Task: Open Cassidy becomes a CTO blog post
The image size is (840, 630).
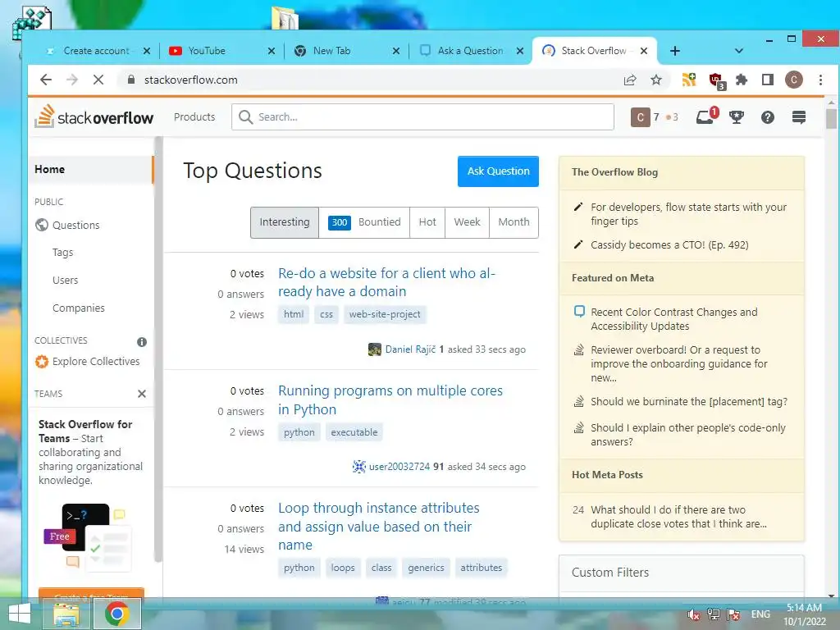Action: pyautogui.click(x=669, y=244)
